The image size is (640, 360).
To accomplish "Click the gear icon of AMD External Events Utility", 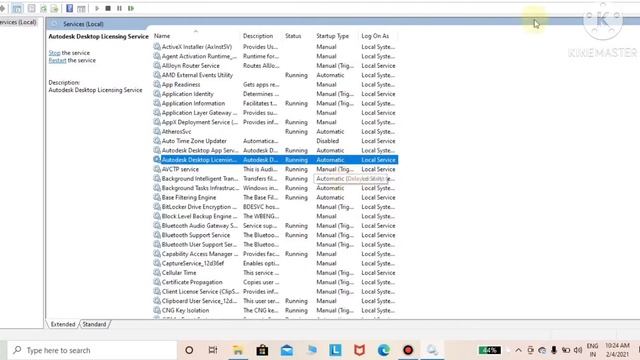I will 157,75.
